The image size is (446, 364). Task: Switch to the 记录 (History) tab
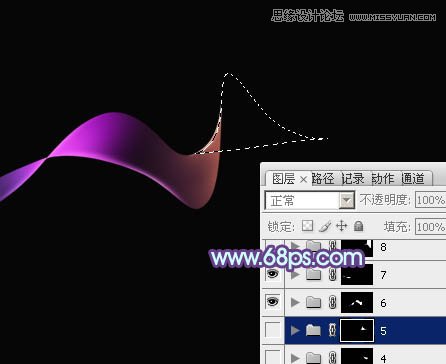(353, 179)
